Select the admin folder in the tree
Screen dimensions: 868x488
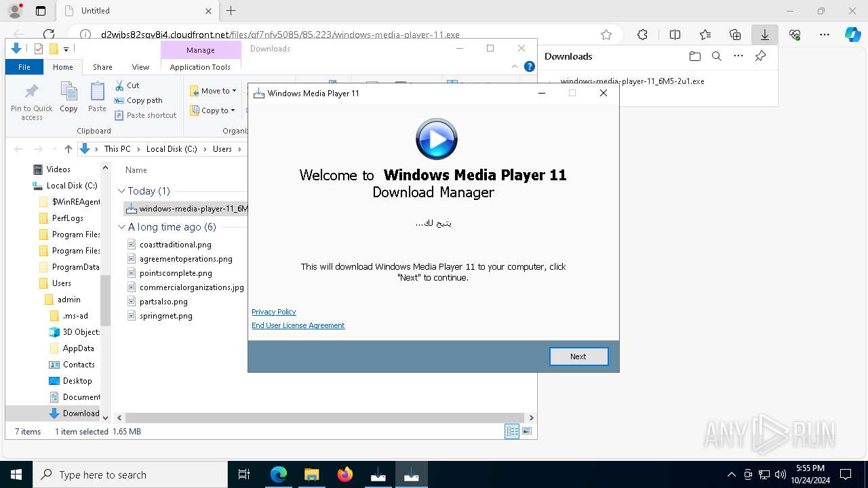[x=69, y=300]
